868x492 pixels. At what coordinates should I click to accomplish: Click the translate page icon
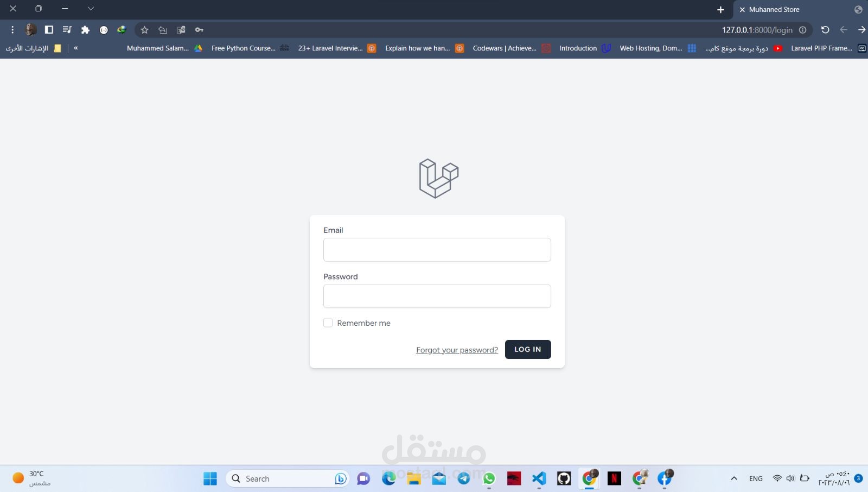181,30
